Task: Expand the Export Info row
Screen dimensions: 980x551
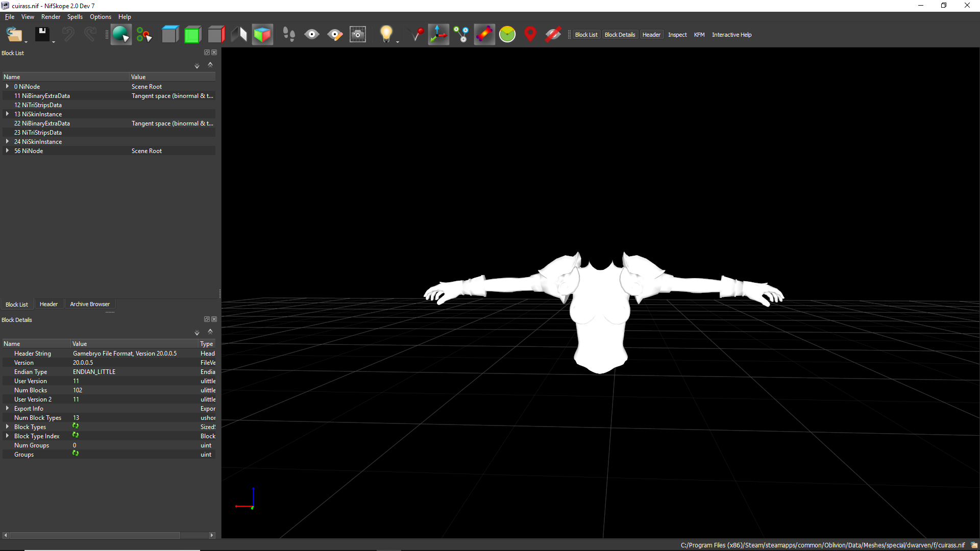Action: [7, 408]
